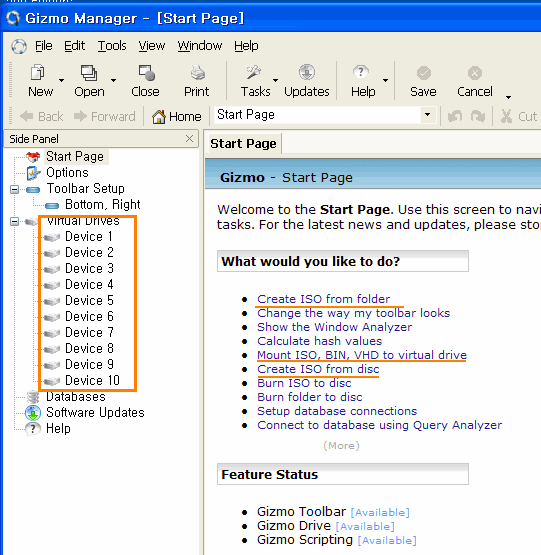Open the File menu
Image resolution: width=541 pixels, height=555 pixels.
[44, 46]
